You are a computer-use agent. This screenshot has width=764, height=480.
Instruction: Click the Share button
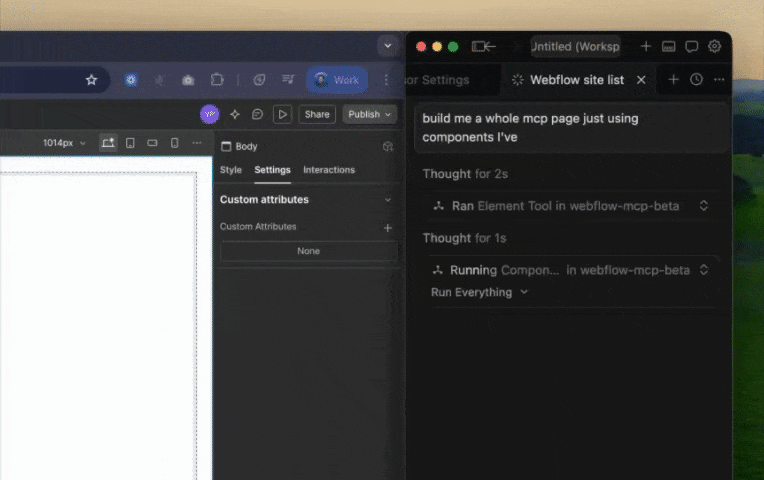pyautogui.click(x=317, y=115)
